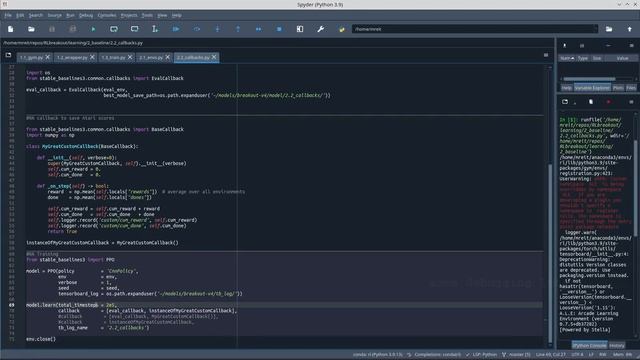Create a new file from the toolbar
This screenshot has width=640, height=360.
click(11, 29)
